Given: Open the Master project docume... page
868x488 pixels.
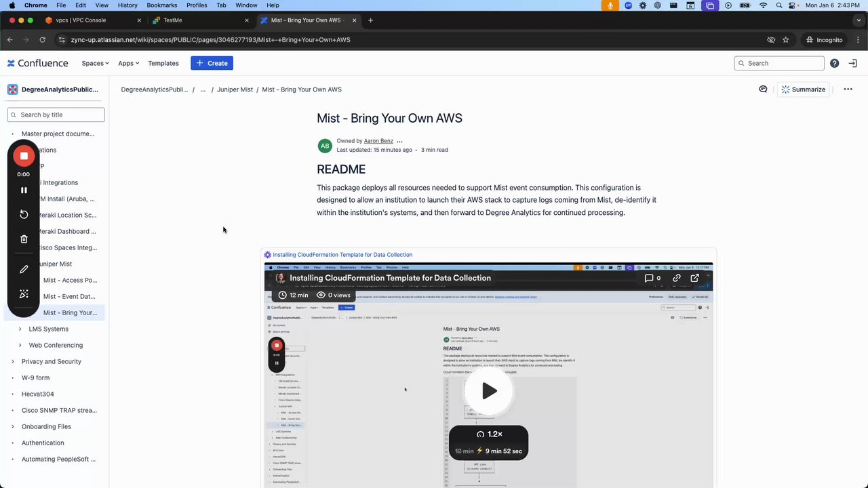Looking at the screenshot, I should click(x=58, y=134).
